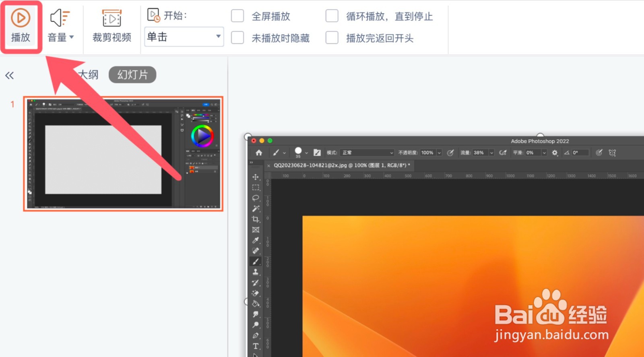Select the Move tool in Photoshop
This screenshot has height=357, width=644.
click(x=256, y=177)
